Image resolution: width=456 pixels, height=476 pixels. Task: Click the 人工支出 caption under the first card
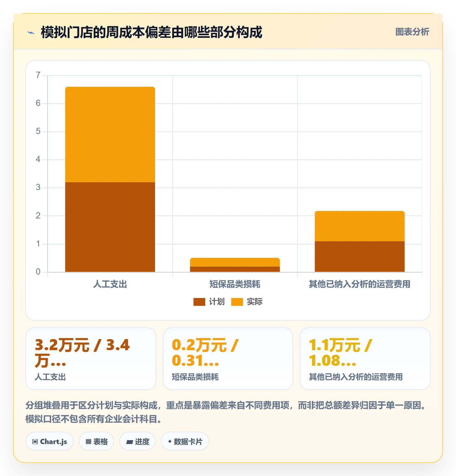[50, 377]
